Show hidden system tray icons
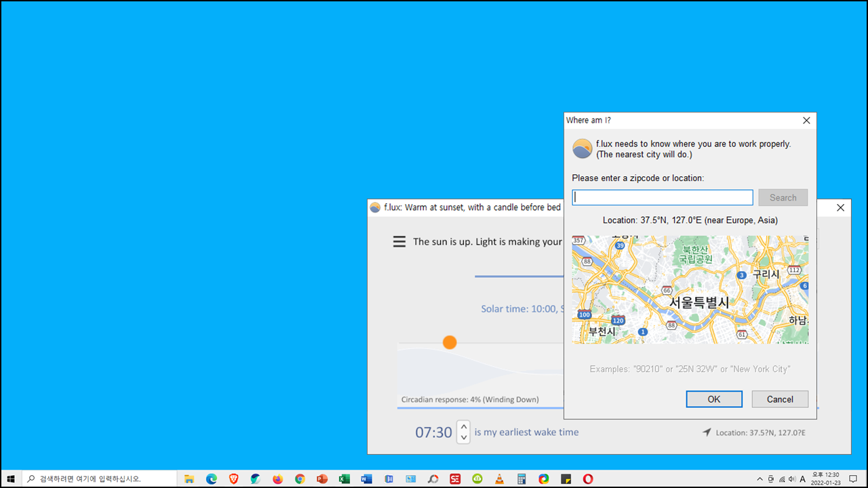868x488 pixels. [759, 479]
